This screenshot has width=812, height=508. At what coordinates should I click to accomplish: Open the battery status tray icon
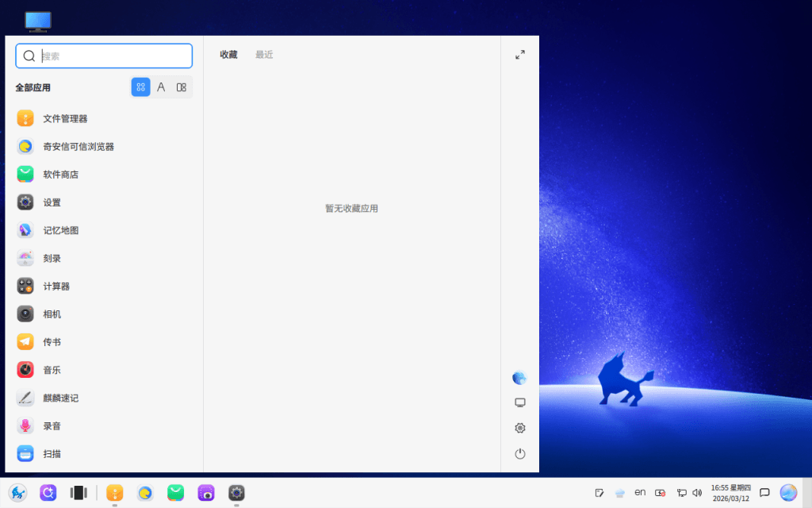pyautogui.click(x=661, y=493)
